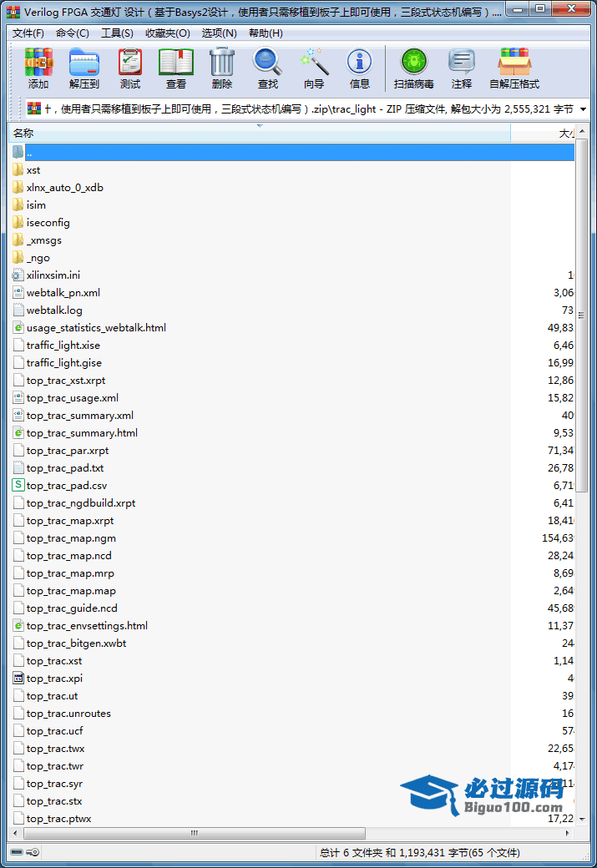The image size is (597, 868).
Task: Open the Options (选项) menu
Action: click(x=219, y=33)
